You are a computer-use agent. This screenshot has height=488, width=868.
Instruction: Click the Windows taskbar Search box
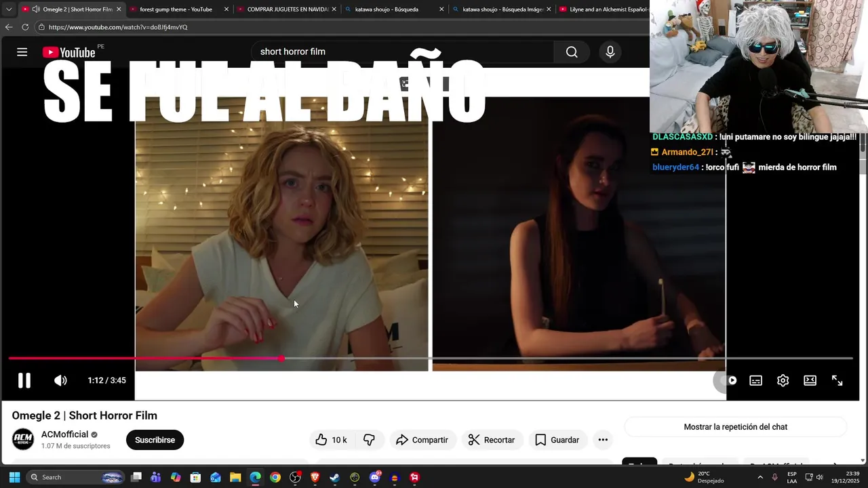click(75, 477)
